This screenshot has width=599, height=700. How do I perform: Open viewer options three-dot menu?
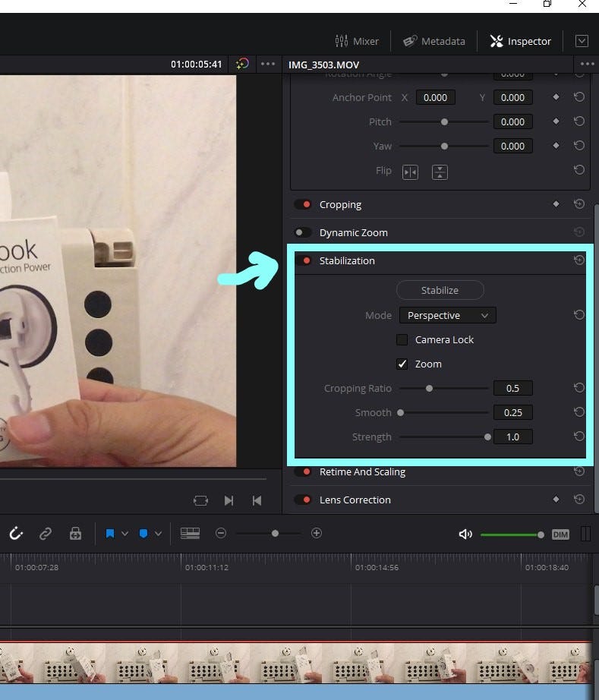click(x=268, y=64)
